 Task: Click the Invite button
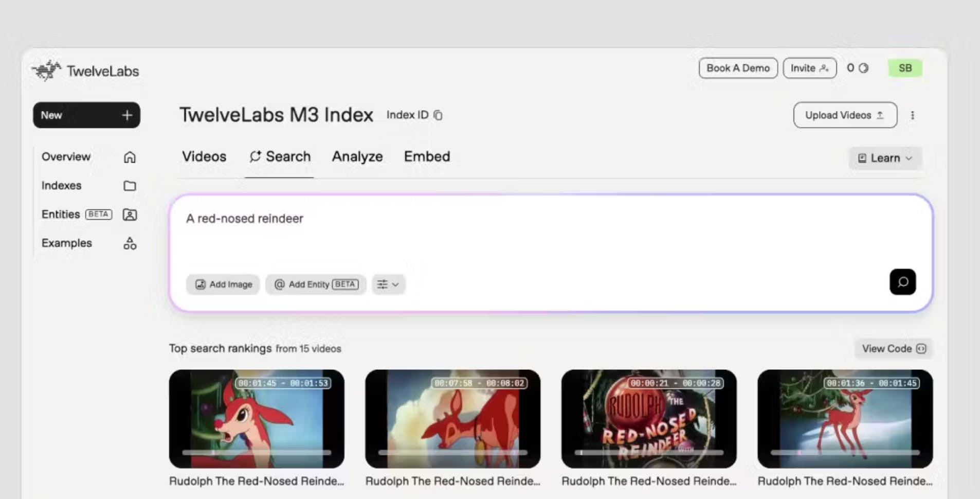[x=810, y=68]
